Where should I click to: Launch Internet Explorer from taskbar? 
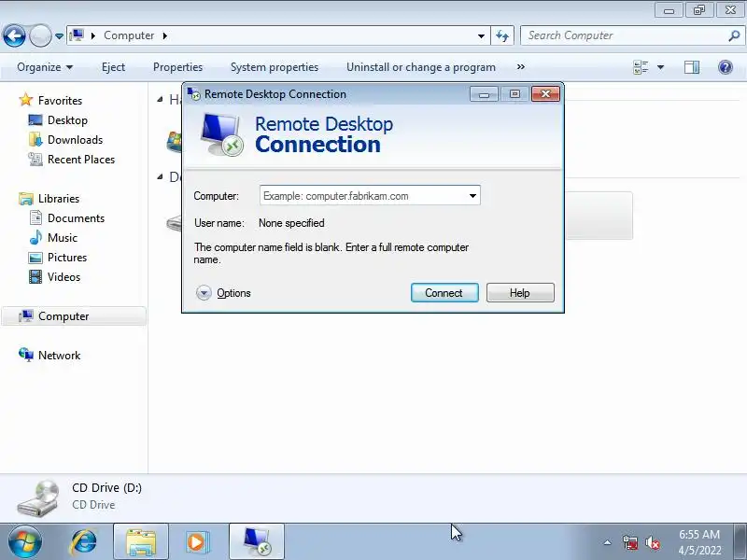83,542
